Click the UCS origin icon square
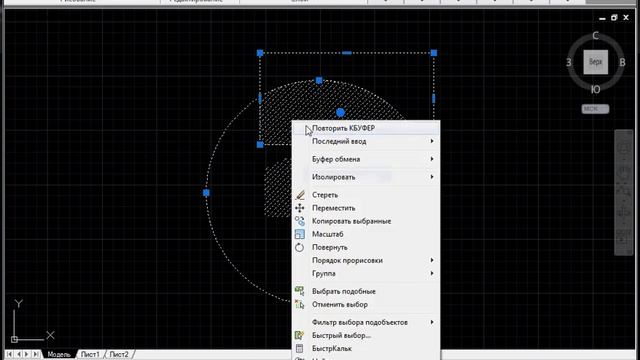The height and width of the screenshot is (360, 640). click(x=14, y=339)
